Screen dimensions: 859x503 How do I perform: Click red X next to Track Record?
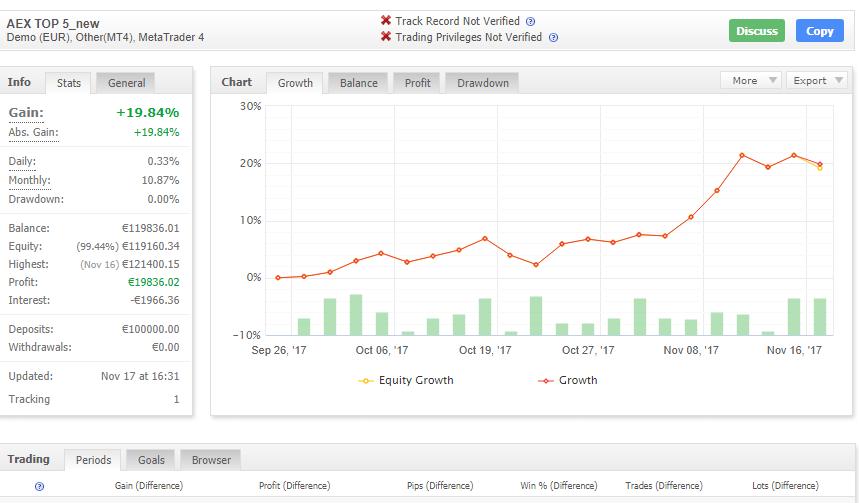coord(386,21)
